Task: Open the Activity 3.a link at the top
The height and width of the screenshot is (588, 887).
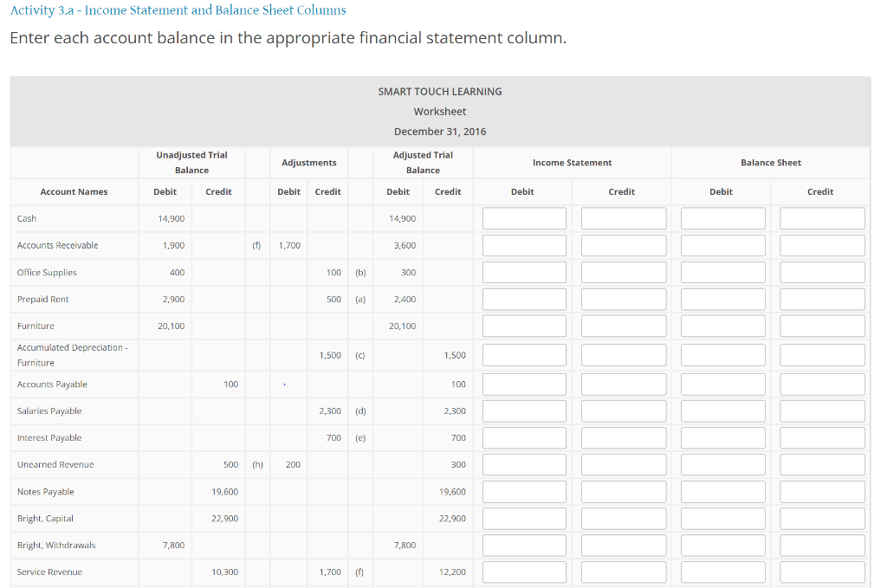Action: pyautogui.click(x=177, y=10)
